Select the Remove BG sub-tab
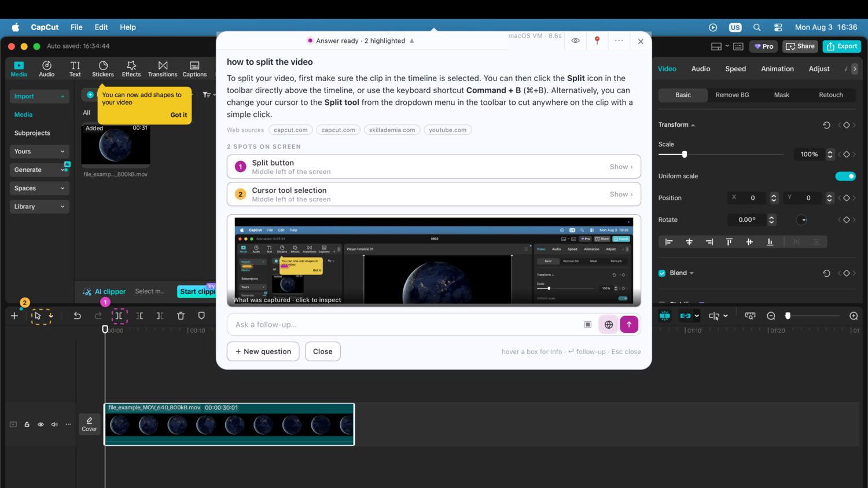The height and width of the screenshot is (488, 868). tap(732, 95)
